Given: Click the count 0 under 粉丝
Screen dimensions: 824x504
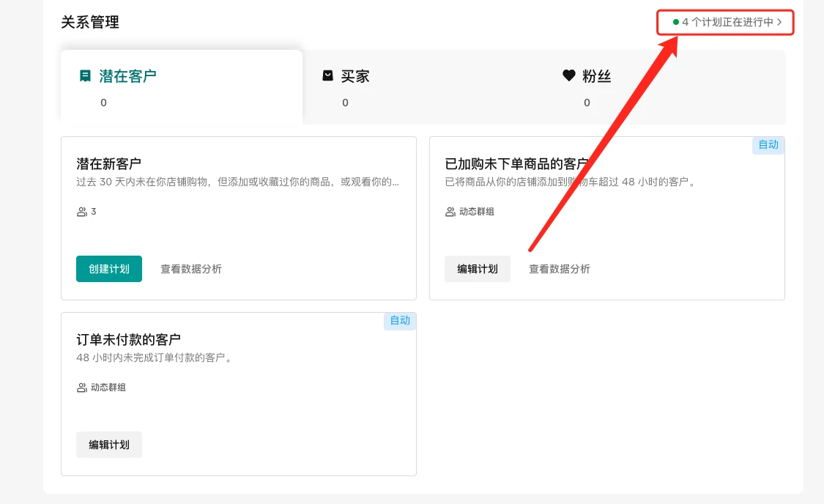Looking at the screenshot, I should [587, 103].
